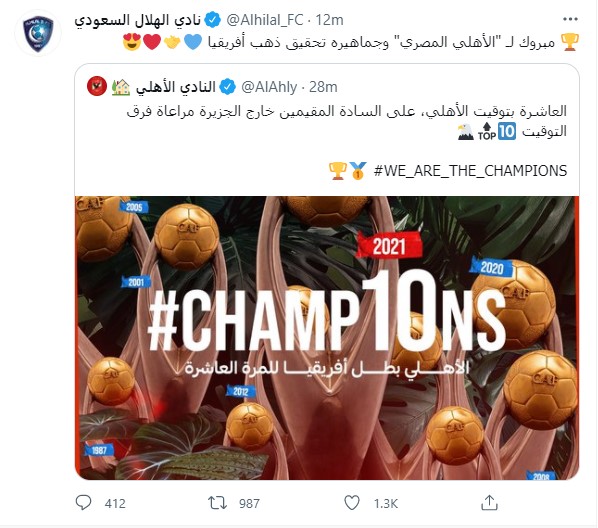Click the Arabic Al Hilal display name
The height and width of the screenshot is (528, 598).
(138, 20)
